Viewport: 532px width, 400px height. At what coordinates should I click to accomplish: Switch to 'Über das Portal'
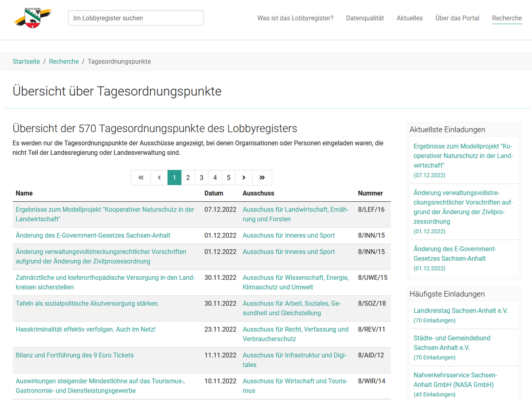tap(457, 18)
